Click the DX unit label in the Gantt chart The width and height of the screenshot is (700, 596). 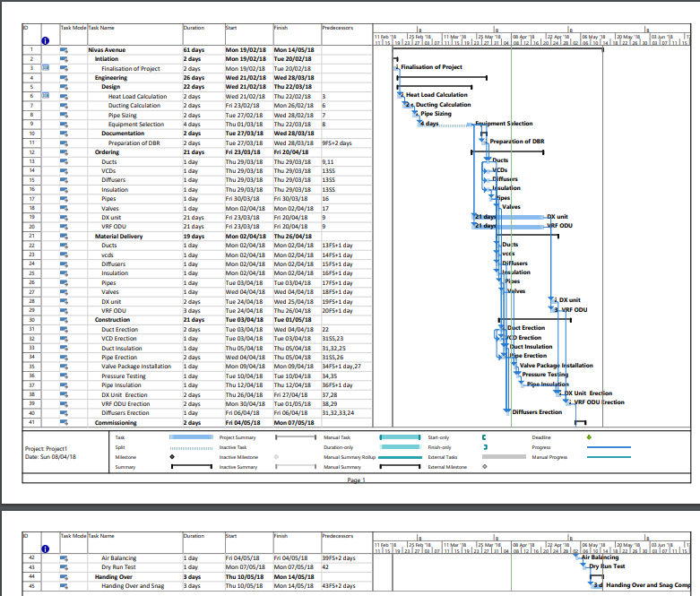pyautogui.click(x=557, y=217)
